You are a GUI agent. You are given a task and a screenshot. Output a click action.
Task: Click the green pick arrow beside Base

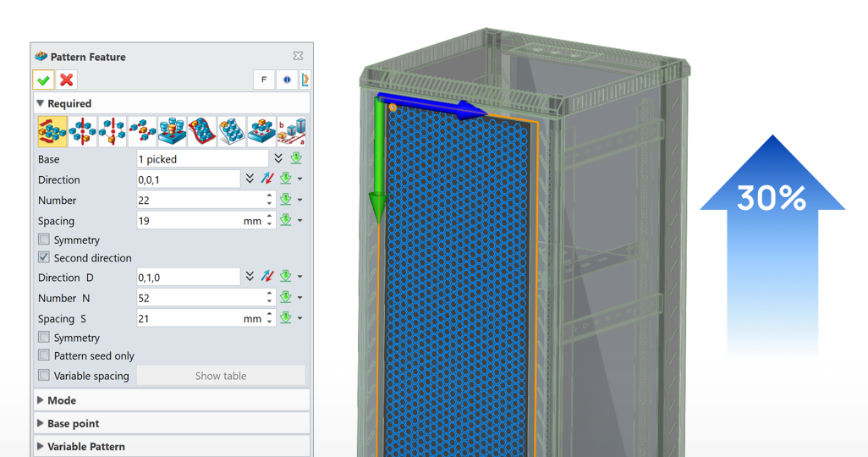(x=296, y=159)
